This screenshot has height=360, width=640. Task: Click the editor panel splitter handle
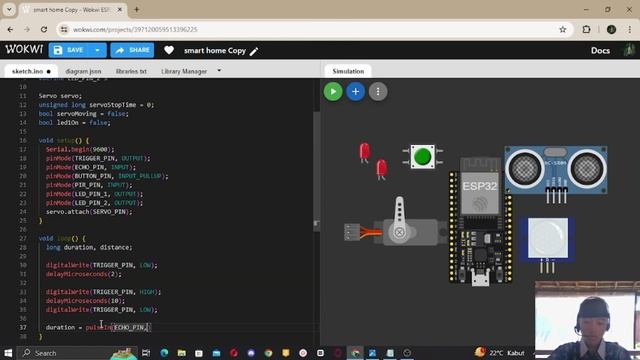(x=316, y=224)
